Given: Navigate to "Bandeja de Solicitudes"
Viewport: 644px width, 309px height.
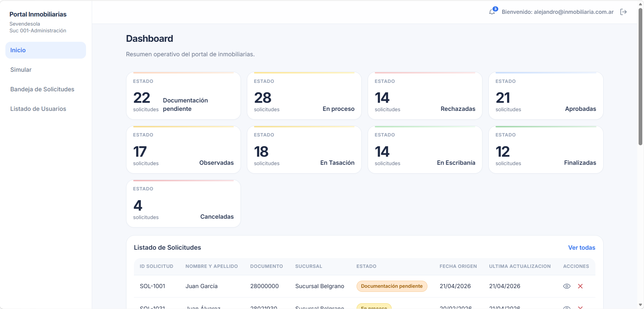Looking at the screenshot, I should [42, 89].
